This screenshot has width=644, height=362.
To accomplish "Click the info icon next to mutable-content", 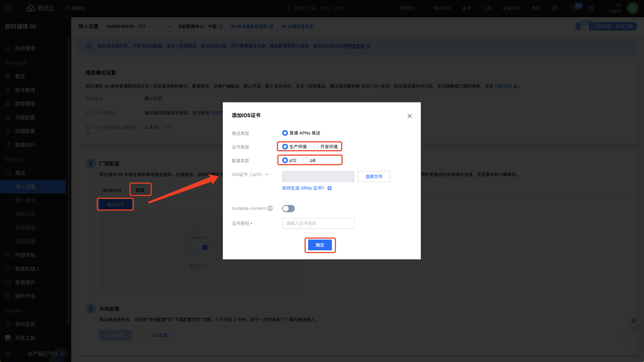I will point(270,208).
